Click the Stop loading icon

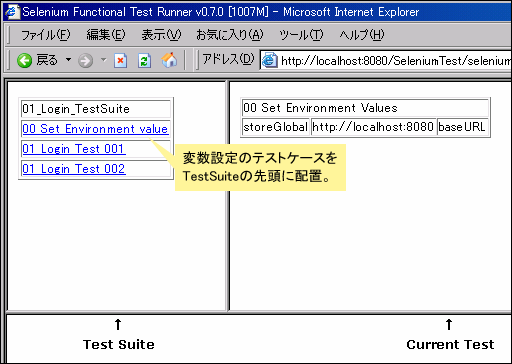pos(120,61)
